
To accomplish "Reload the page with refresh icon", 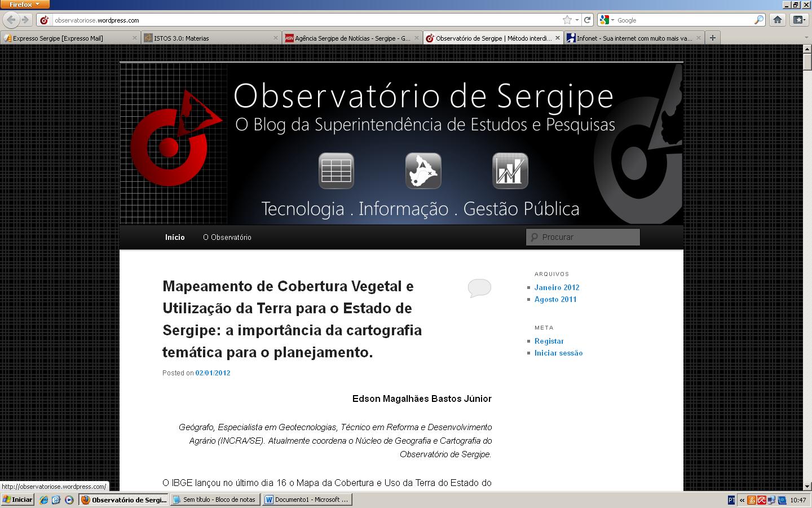I will [x=588, y=20].
